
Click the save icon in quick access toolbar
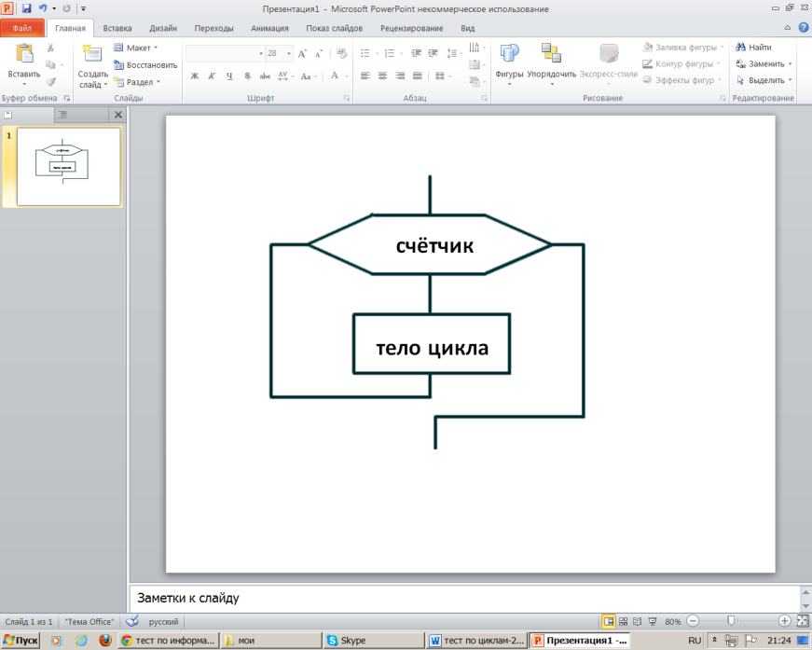tap(26, 8)
